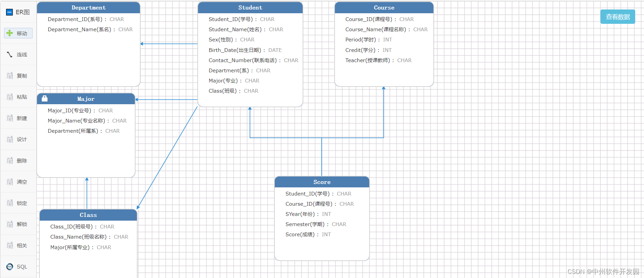
Task: Select the Score table header
Action: click(322, 182)
